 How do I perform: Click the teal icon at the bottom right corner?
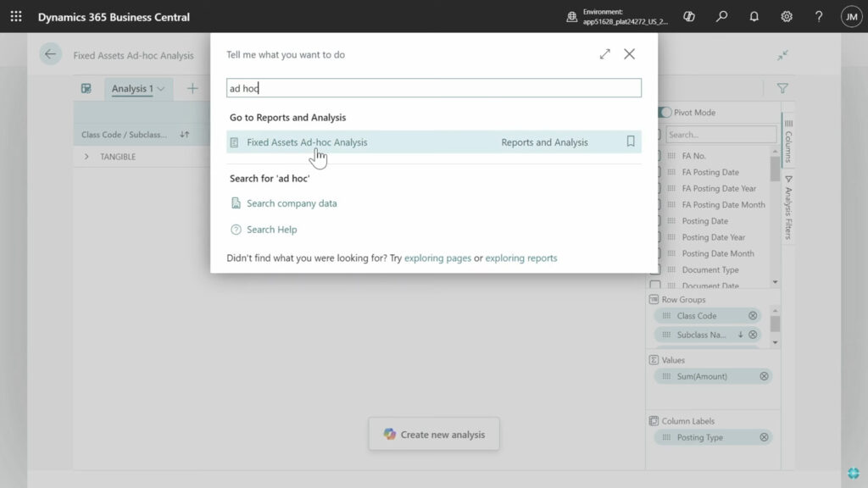(x=853, y=473)
